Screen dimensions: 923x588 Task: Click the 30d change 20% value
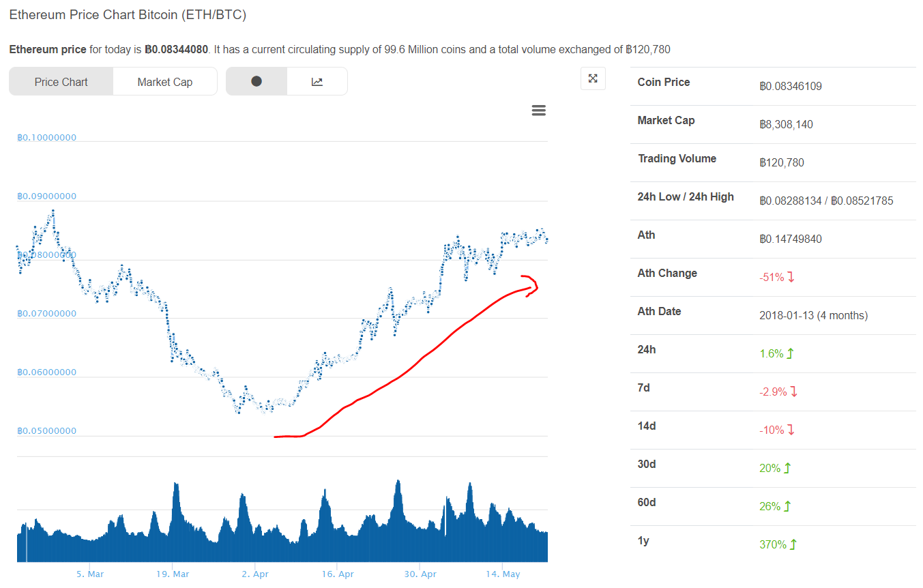(775, 469)
